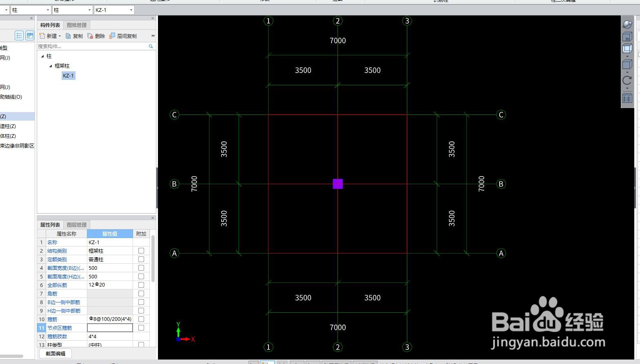Click the 复制 (Copy) component button

click(74, 36)
